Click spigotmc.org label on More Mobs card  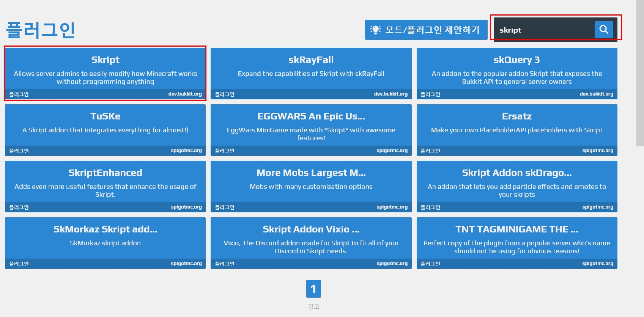click(x=392, y=207)
